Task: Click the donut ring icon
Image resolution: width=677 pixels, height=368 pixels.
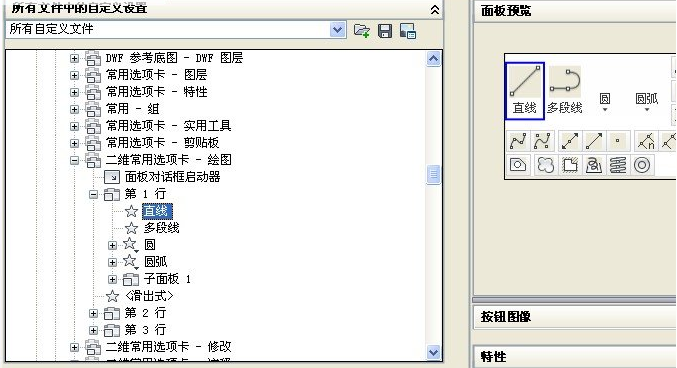Action: (x=642, y=165)
